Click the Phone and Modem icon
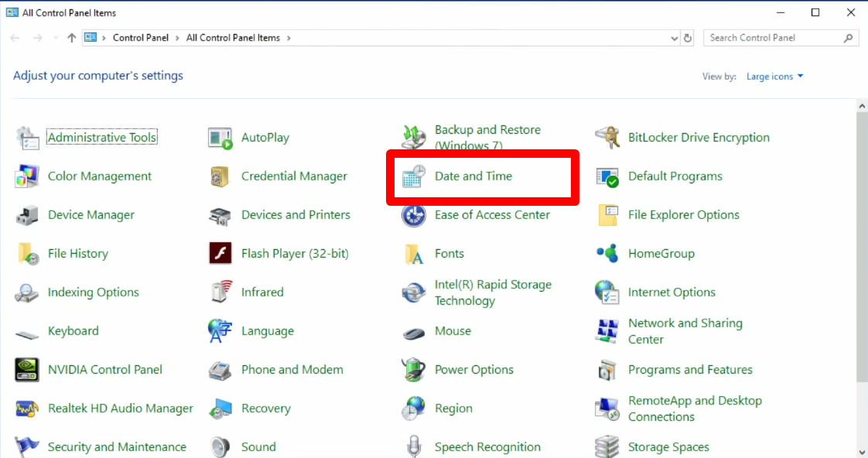 point(220,370)
